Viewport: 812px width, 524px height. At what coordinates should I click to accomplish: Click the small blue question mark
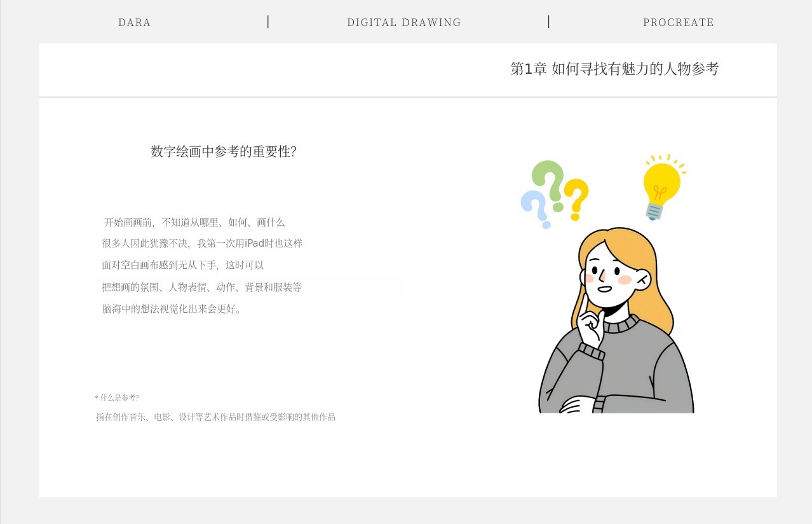tap(535, 207)
